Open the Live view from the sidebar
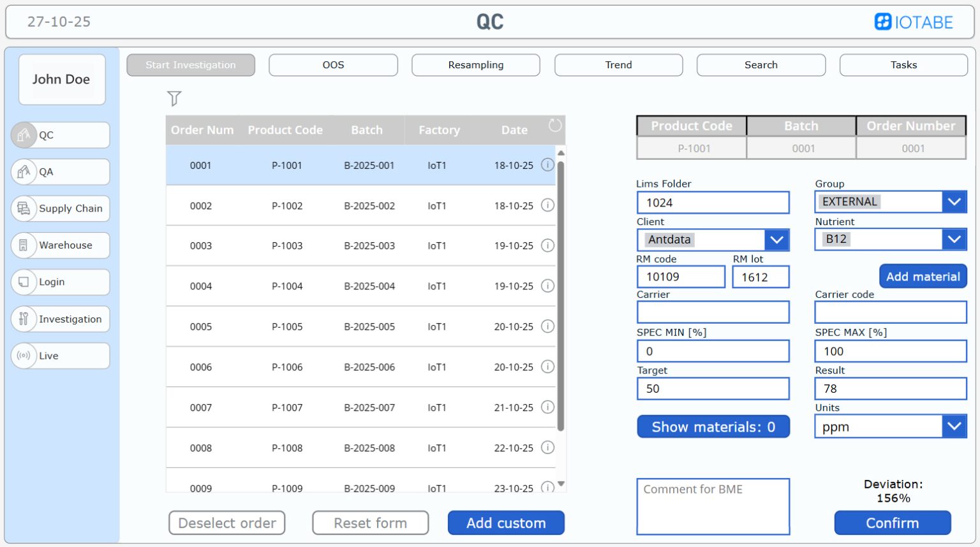 point(59,356)
